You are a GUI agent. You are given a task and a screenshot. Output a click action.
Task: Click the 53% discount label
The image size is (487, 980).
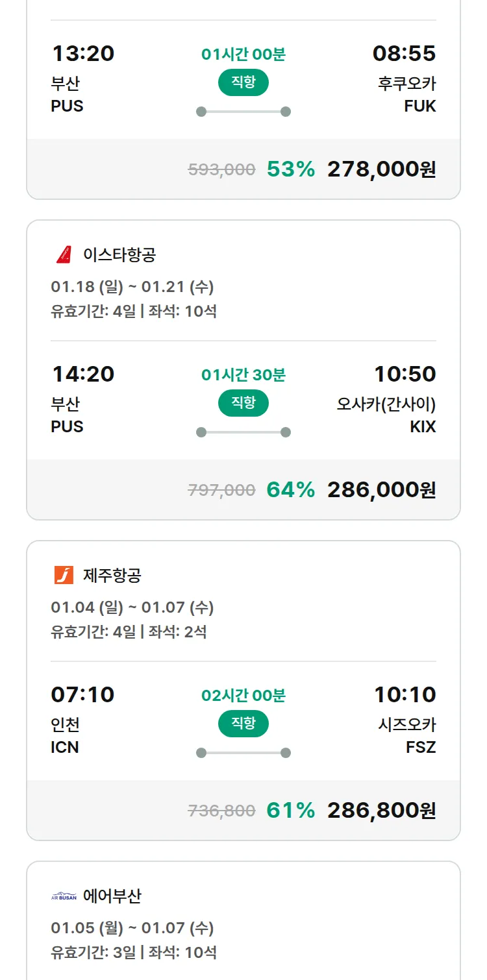pyautogui.click(x=291, y=169)
